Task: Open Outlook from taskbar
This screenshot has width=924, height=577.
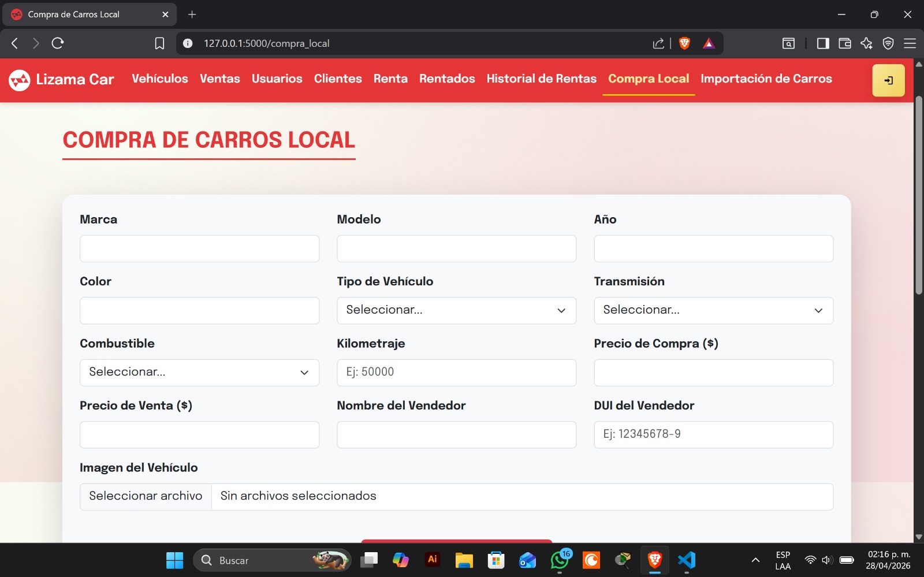Action: coord(528,560)
